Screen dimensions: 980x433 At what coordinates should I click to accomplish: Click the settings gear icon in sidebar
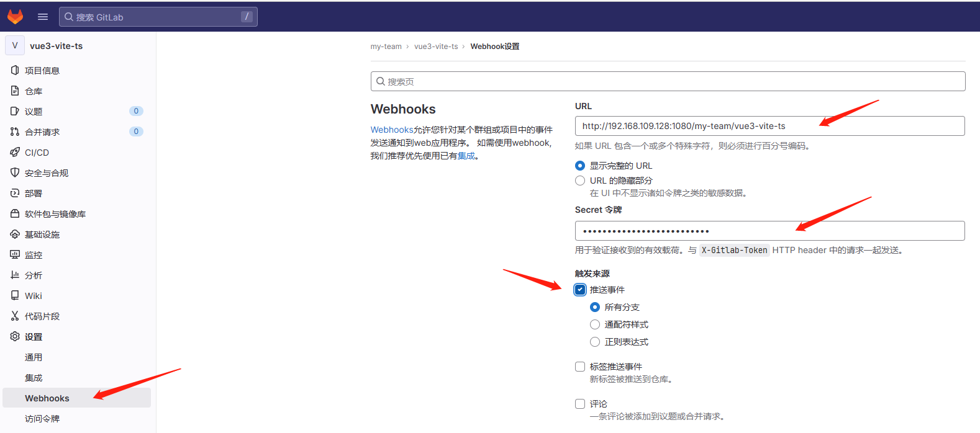click(x=15, y=337)
